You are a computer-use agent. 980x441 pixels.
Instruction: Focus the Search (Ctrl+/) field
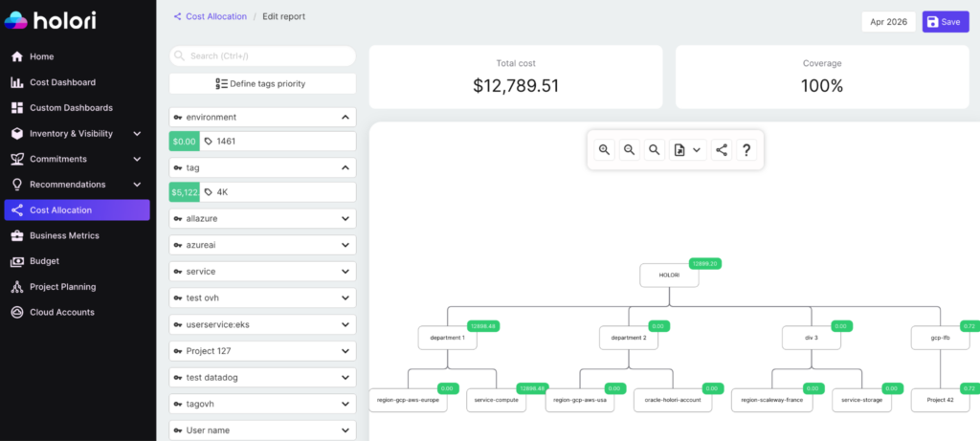point(262,56)
